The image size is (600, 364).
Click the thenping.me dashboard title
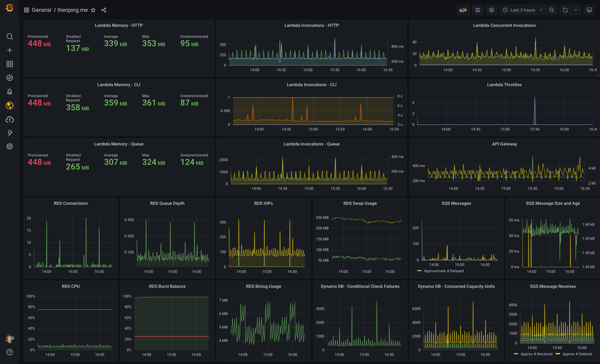[72, 10]
